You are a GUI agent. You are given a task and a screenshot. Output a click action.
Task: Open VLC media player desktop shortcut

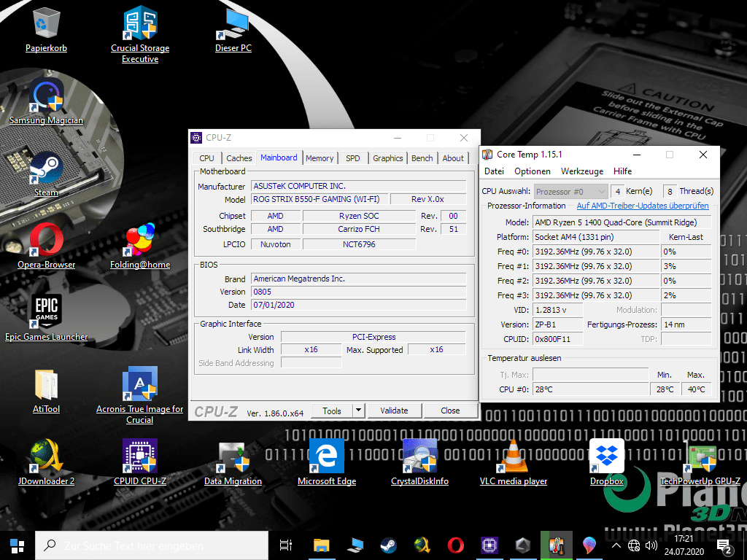click(514, 463)
